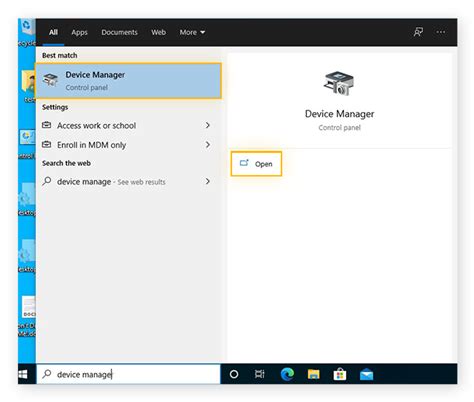
Task: Click the Search the web heading
Action: (x=66, y=163)
